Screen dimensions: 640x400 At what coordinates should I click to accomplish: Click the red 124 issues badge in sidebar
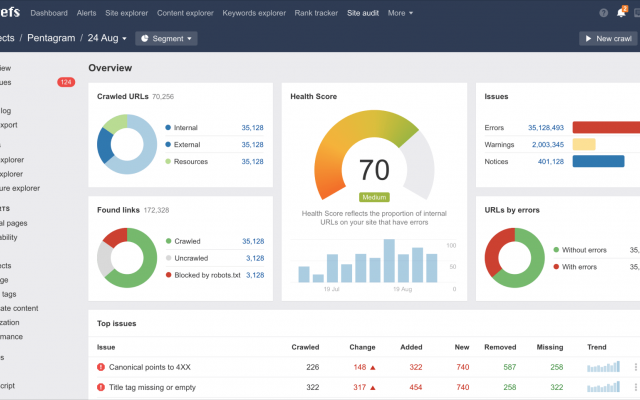66,82
